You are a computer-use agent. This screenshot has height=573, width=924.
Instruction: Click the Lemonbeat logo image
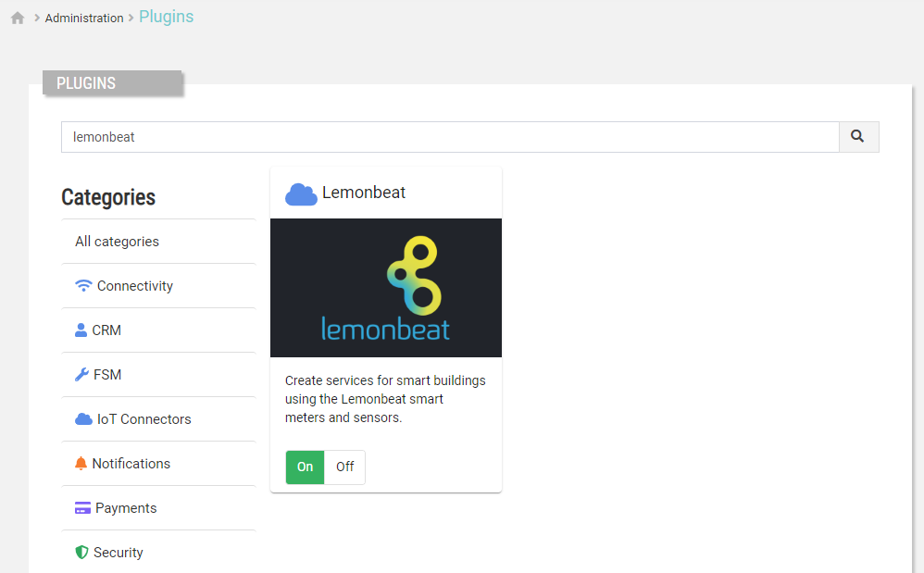[x=386, y=288]
